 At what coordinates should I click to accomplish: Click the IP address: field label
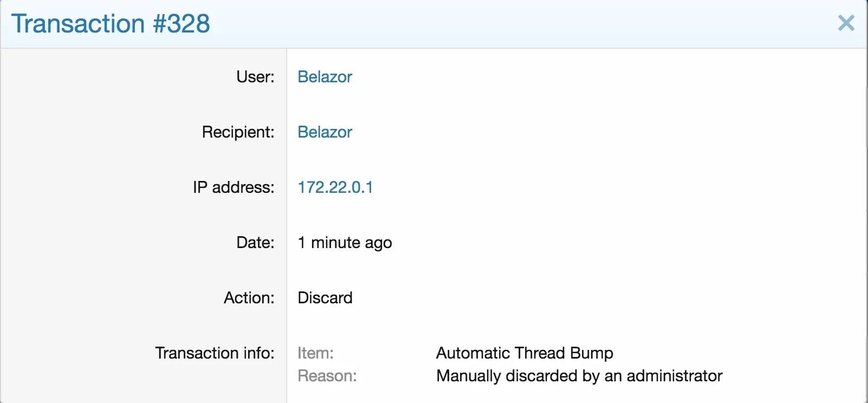(234, 187)
